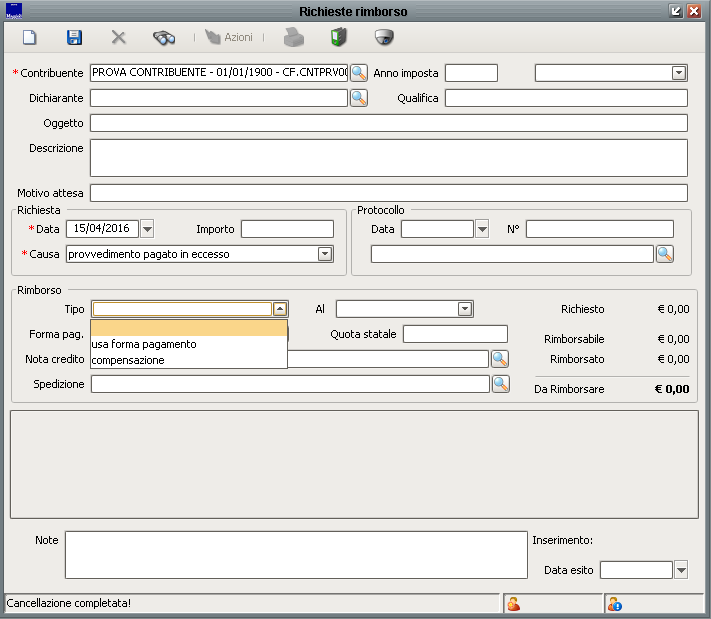711x619 pixels.
Task: Click the Azioni toolbar button
Action: click(229, 38)
